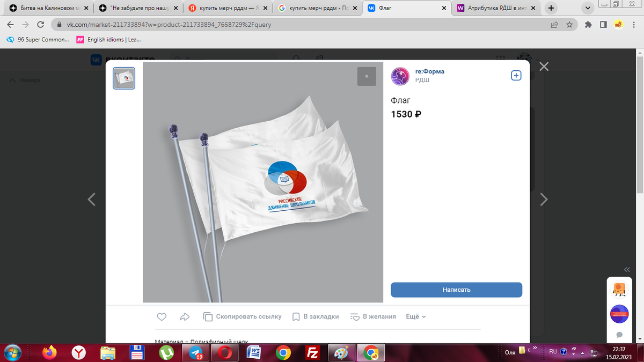Open file explorer from taskbar
This screenshot has height=362, width=644.
[108, 352]
